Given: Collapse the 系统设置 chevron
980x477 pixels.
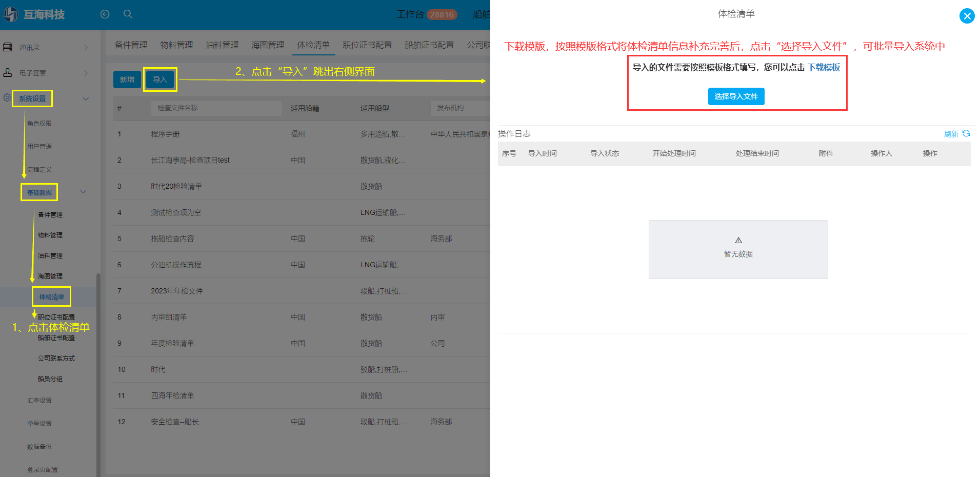Looking at the screenshot, I should click(86, 99).
